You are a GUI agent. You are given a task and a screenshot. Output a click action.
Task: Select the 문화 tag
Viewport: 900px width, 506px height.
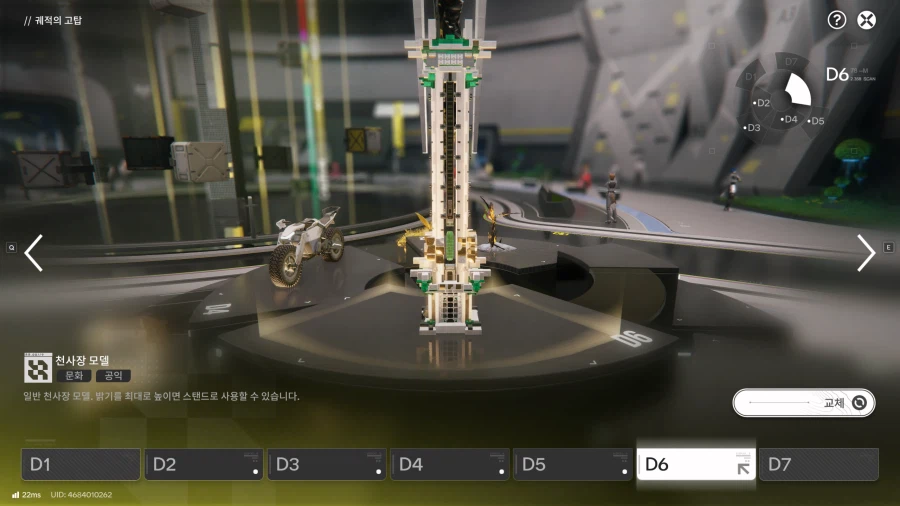pyautogui.click(x=74, y=376)
